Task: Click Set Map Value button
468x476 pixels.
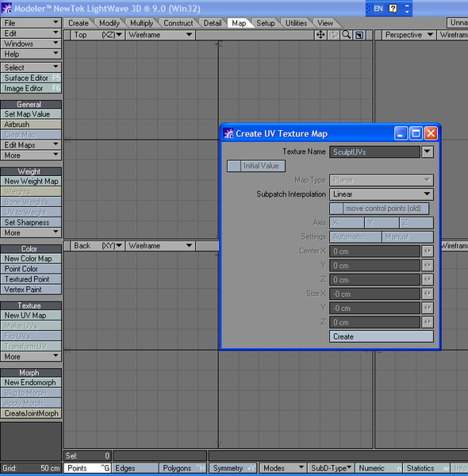Action: pyautogui.click(x=31, y=114)
